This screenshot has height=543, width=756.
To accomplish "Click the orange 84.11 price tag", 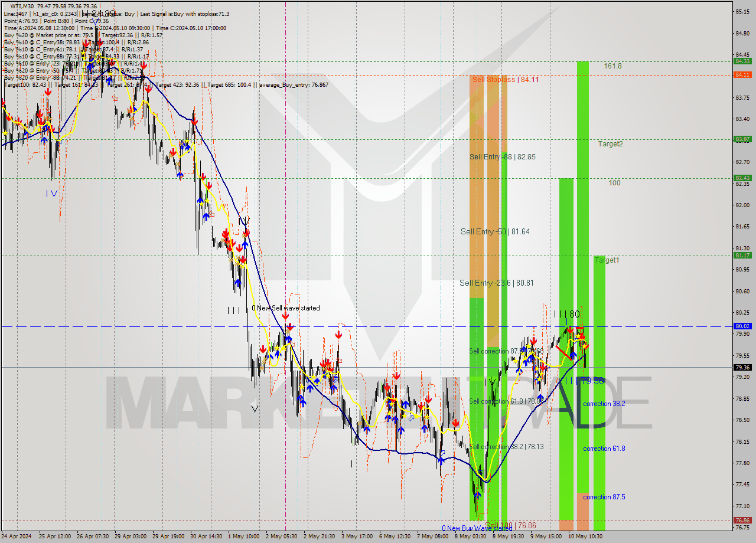I will (x=742, y=74).
